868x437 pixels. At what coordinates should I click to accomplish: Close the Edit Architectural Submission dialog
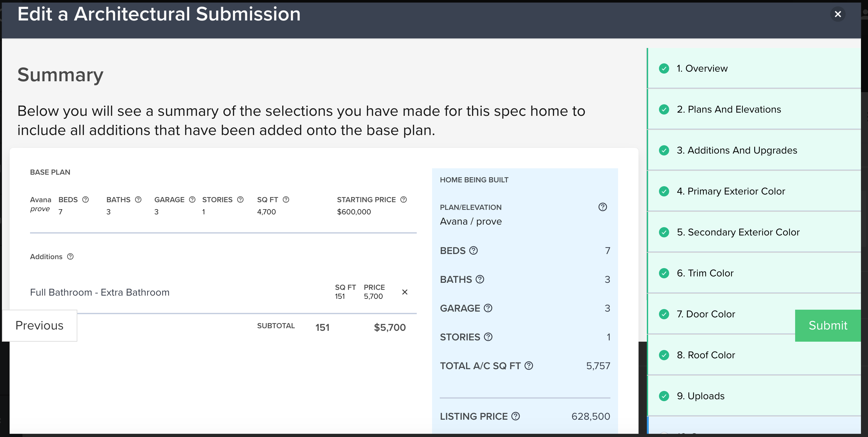(838, 14)
